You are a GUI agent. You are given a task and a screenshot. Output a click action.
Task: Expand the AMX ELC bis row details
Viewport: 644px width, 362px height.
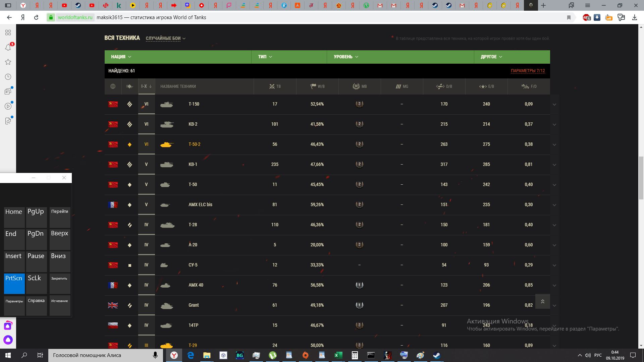point(554,205)
